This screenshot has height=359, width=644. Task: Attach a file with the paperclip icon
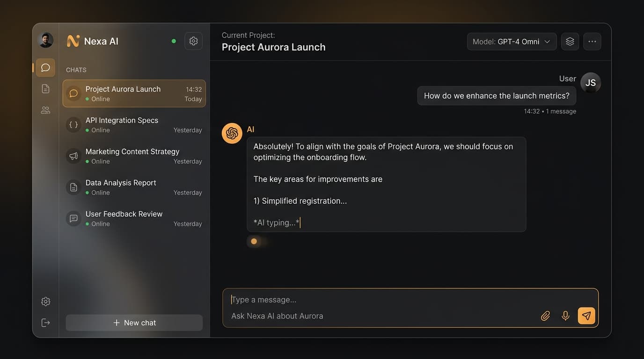point(545,316)
